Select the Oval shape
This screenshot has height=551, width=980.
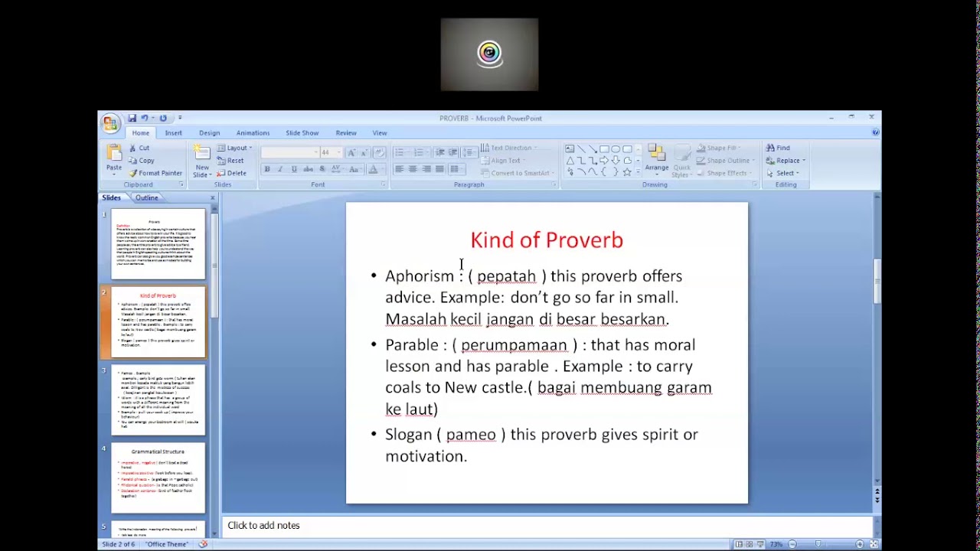[616, 148]
